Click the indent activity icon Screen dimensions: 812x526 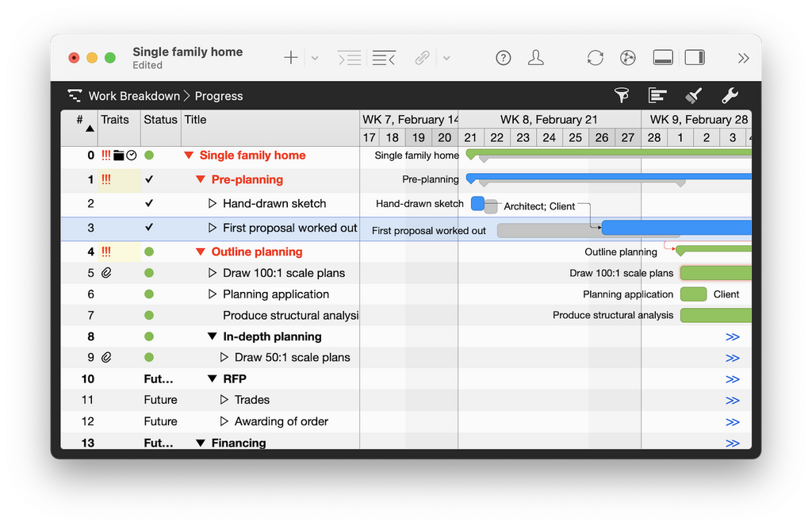349,58
